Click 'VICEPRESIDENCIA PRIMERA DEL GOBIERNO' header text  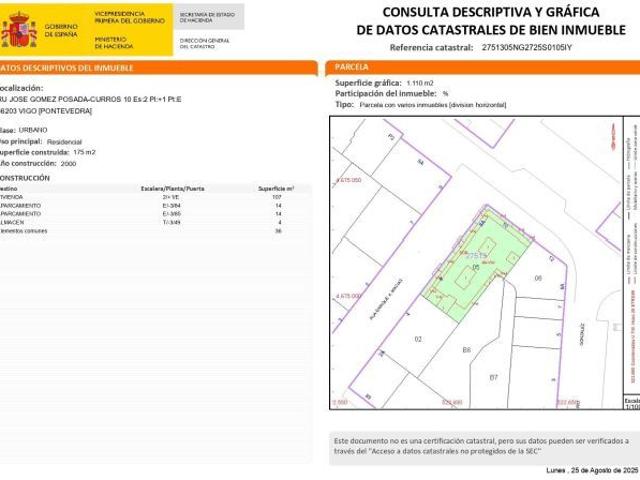[x=129, y=17]
